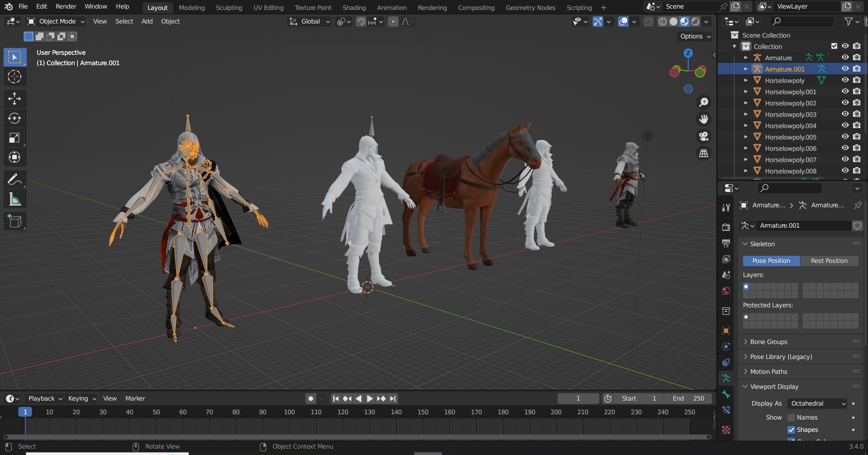Switch orthographic perspective grid icon

click(x=704, y=153)
